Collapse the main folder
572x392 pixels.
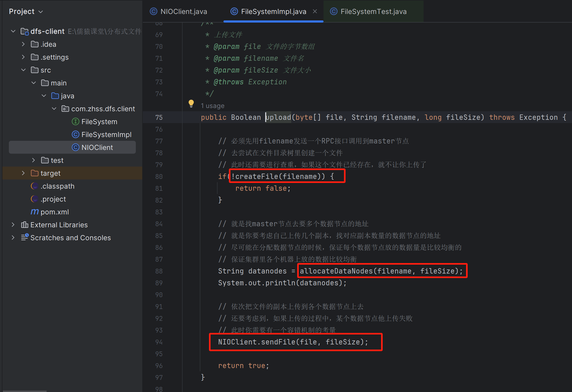[34, 83]
